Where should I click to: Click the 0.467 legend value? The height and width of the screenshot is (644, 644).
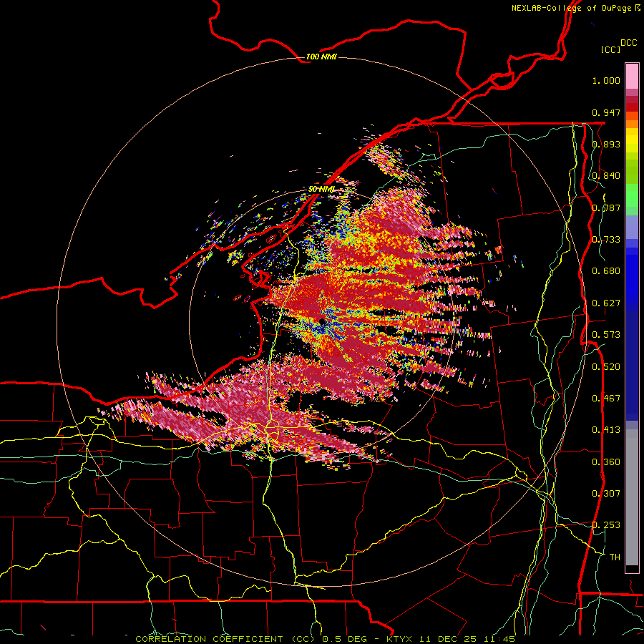point(606,399)
